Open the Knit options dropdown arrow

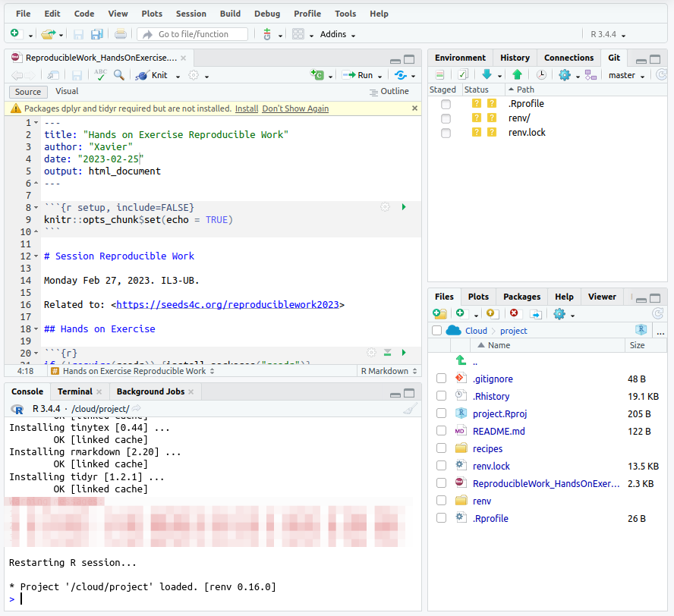(x=178, y=77)
